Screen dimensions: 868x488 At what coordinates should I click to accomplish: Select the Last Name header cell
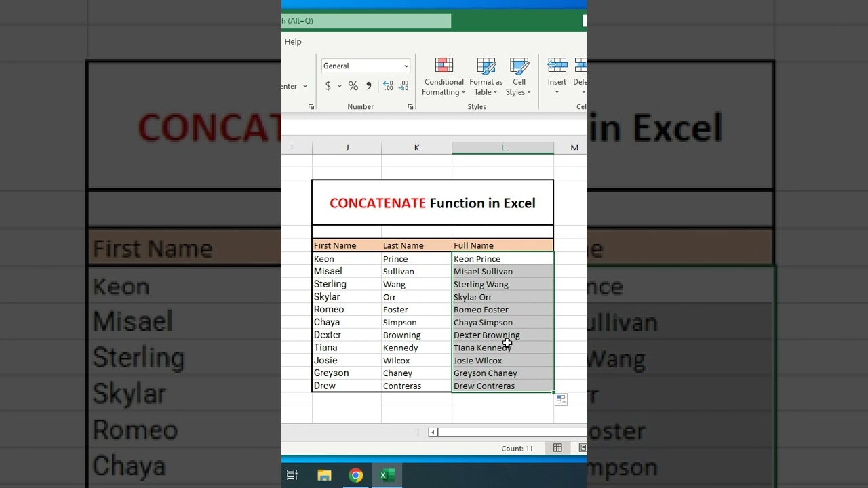coord(416,245)
